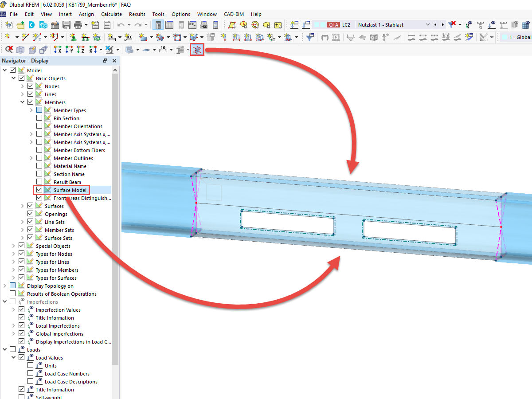Open the New Model icon
The width and height of the screenshot is (532, 399).
(8, 25)
